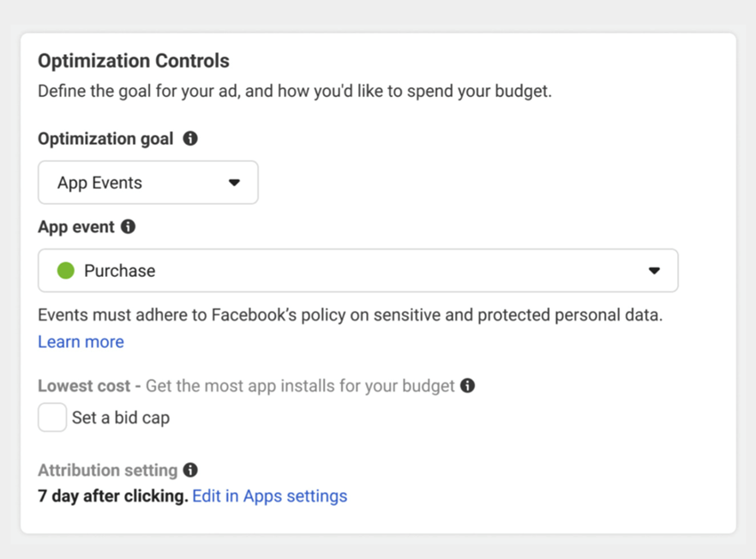Click the Lowest cost label text

point(84,386)
